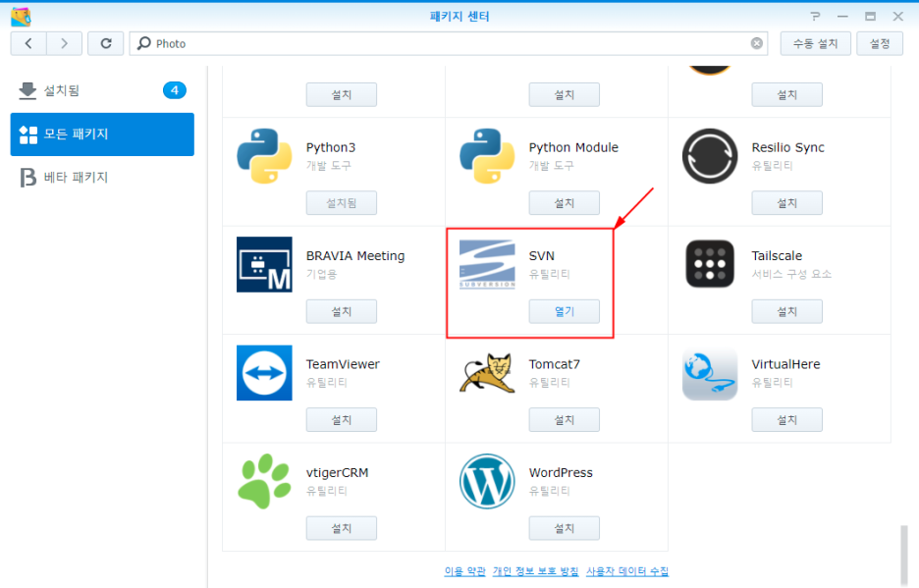This screenshot has height=588, width=919.
Task: Open the 베타 패키지 section
Action: pos(102,177)
